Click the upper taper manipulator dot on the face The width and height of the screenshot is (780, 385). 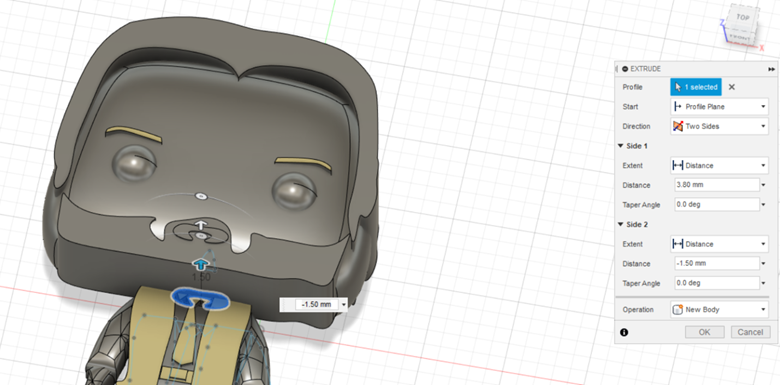point(200,196)
